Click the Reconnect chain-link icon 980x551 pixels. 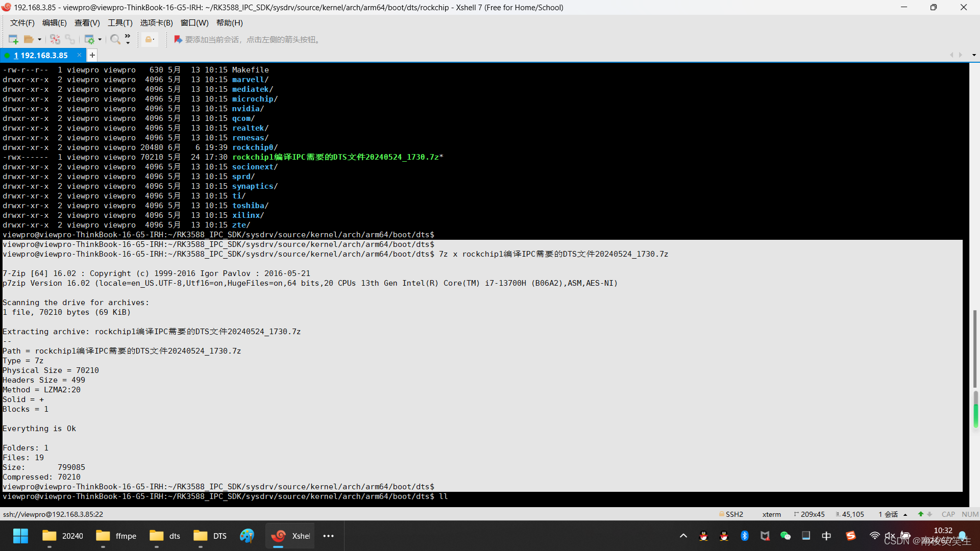[70, 39]
